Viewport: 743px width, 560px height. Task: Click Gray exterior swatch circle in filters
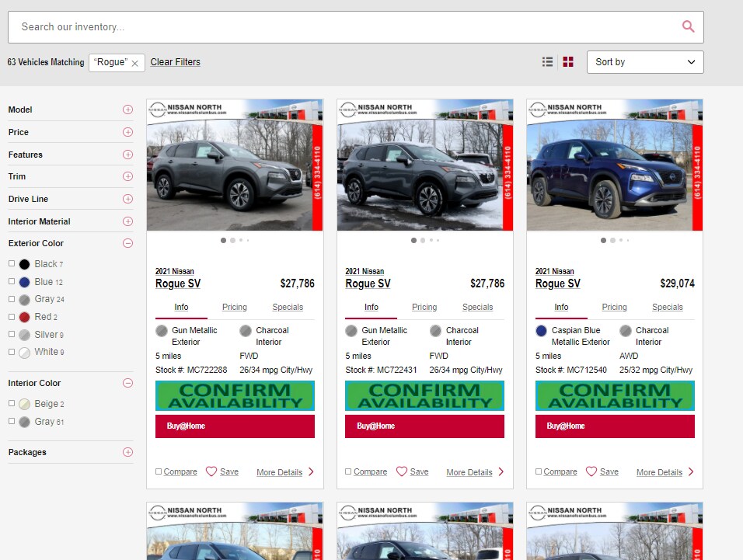tap(25, 300)
